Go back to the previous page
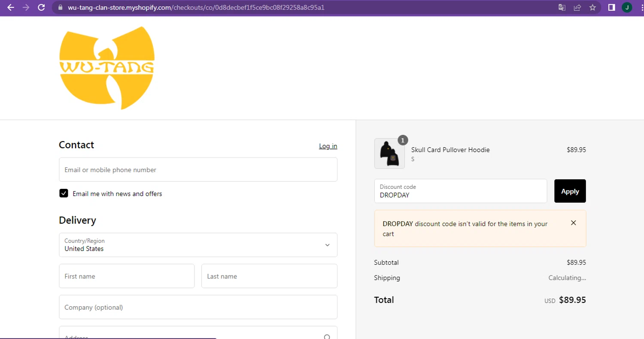This screenshot has height=339, width=644. 11,7
